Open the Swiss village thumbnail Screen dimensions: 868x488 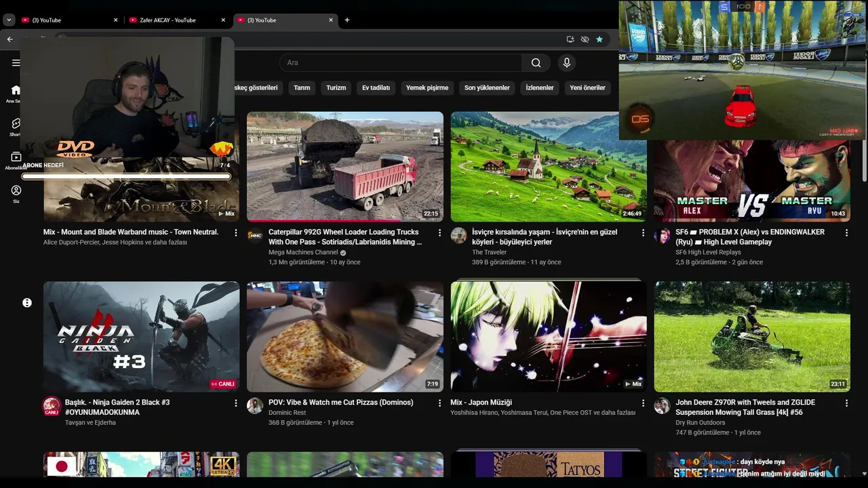549,167
